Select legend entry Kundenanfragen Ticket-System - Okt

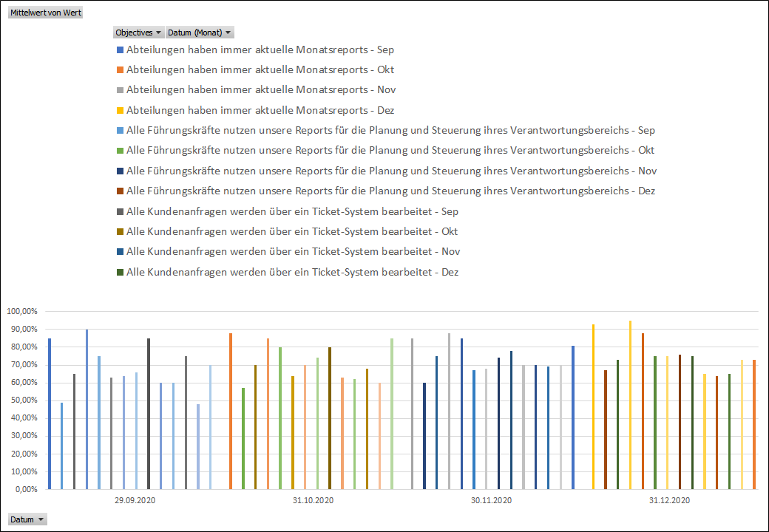[288, 232]
